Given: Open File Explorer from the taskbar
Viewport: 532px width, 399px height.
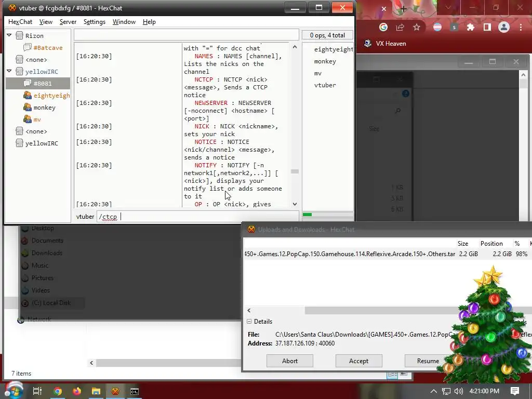Looking at the screenshot, I should pos(96,391).
